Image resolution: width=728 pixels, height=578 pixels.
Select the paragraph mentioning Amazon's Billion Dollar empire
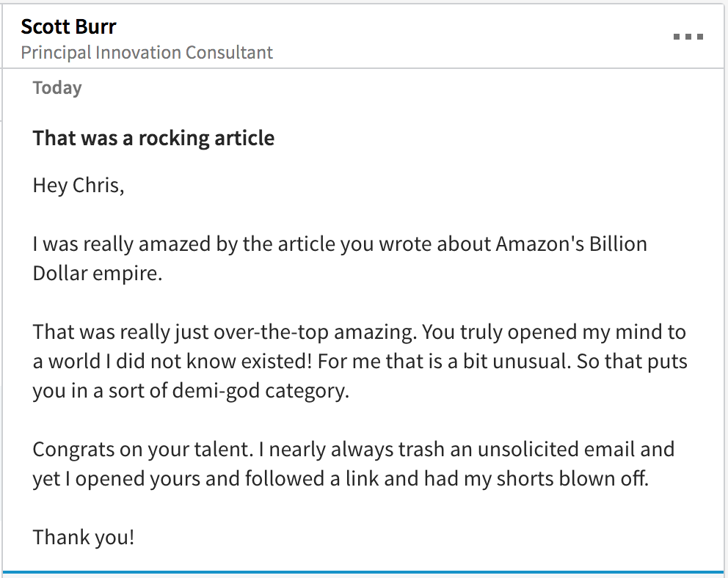coord(339,258)
